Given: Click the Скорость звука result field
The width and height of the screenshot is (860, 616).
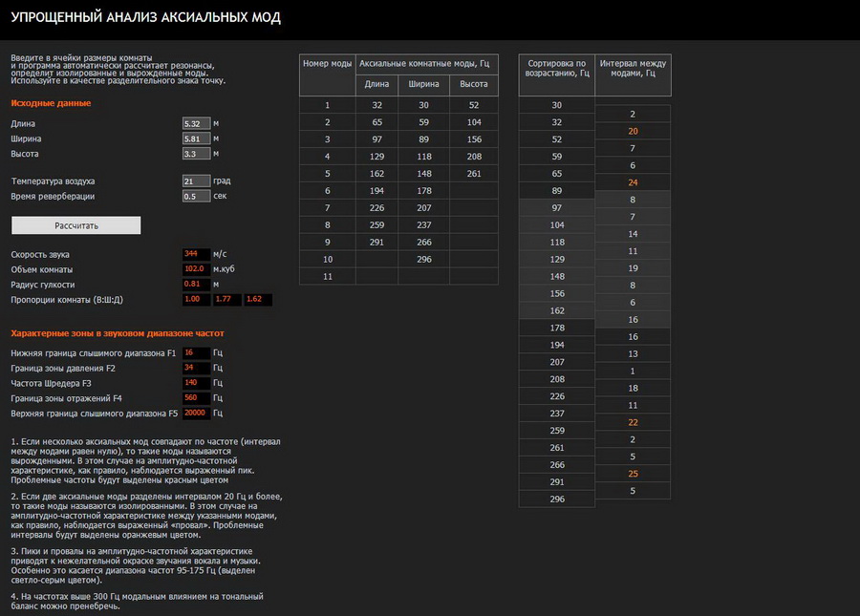Looking at the screenshot, I should coord(196,254).
